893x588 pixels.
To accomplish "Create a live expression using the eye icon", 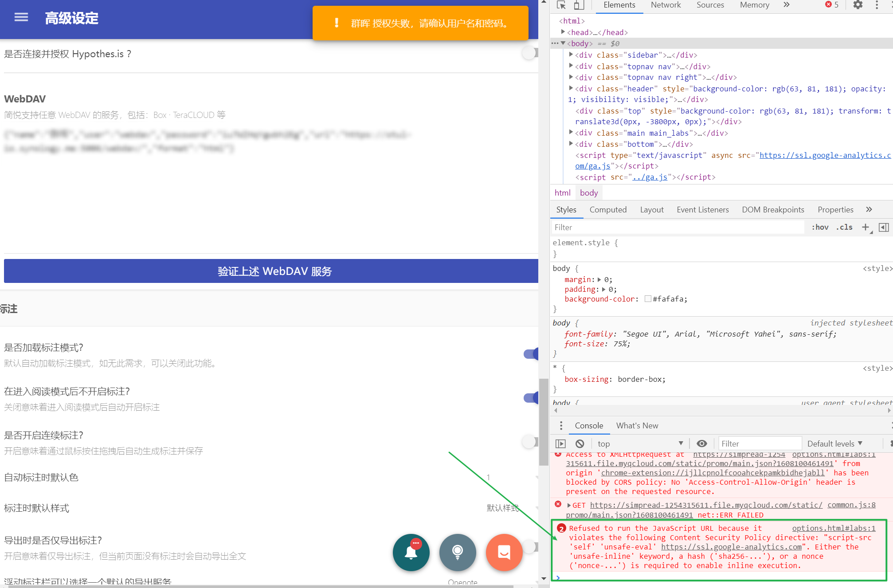I will click(702, 443).
